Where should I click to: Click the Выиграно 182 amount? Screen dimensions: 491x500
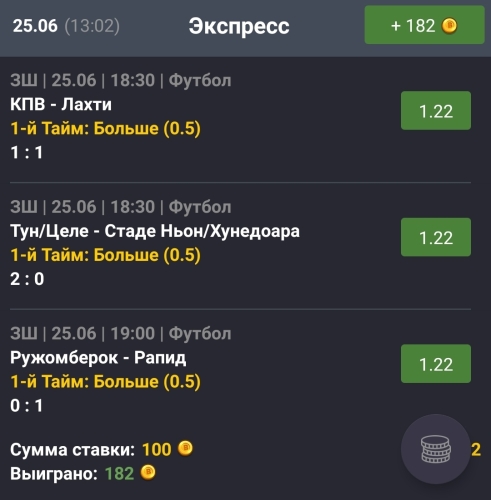click(119, 473)
